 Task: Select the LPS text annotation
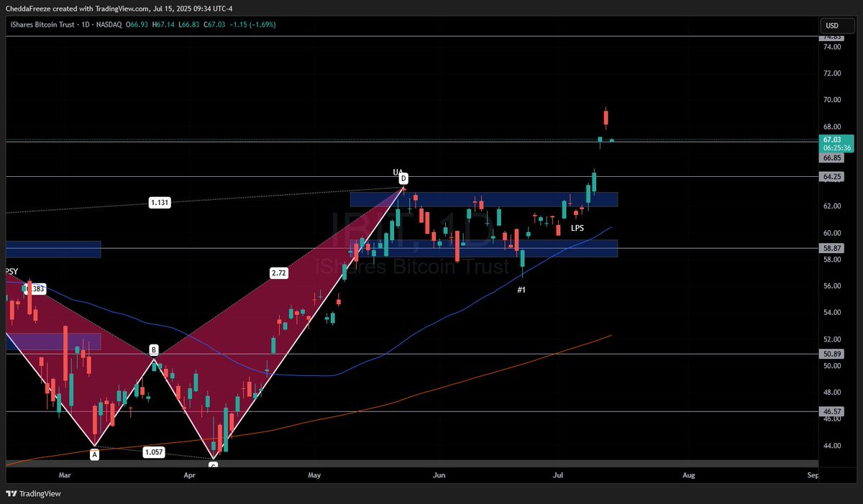click(577, 228)
